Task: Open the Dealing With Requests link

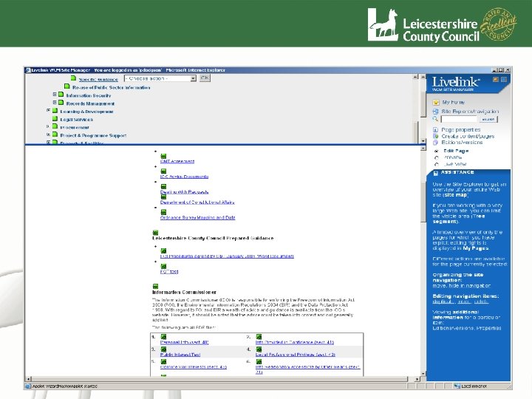Action: [184, 192]
